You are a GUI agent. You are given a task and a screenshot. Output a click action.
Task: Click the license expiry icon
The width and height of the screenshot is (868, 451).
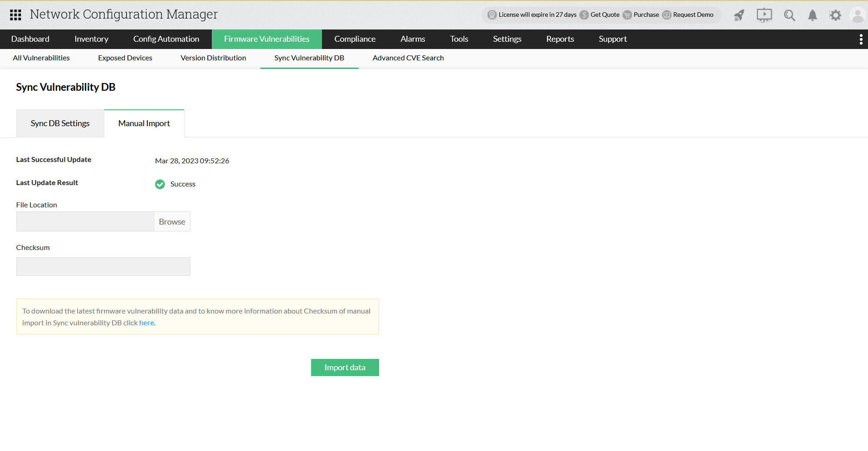[492, 15]
